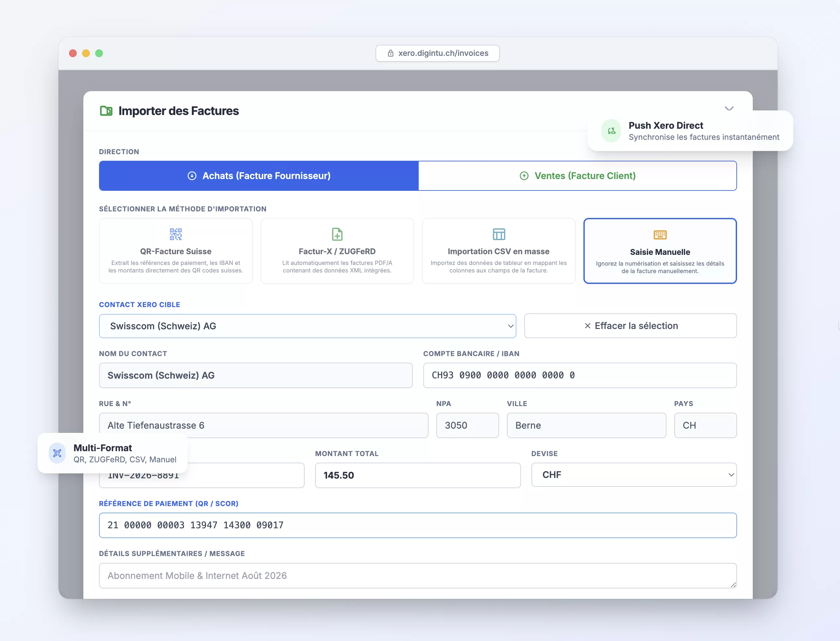
Task: Click the Nom du contact field
Action: pyautogui.click(x=256, y=375)
